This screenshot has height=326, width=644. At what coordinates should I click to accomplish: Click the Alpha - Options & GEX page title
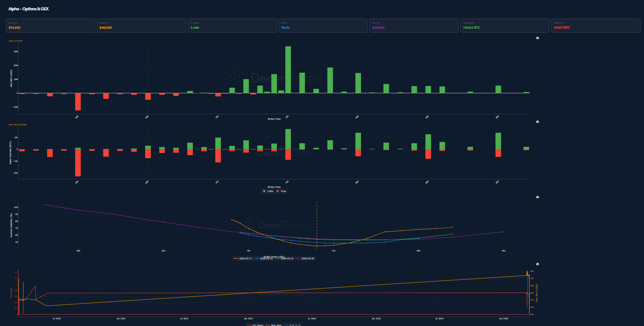point(28,9)
